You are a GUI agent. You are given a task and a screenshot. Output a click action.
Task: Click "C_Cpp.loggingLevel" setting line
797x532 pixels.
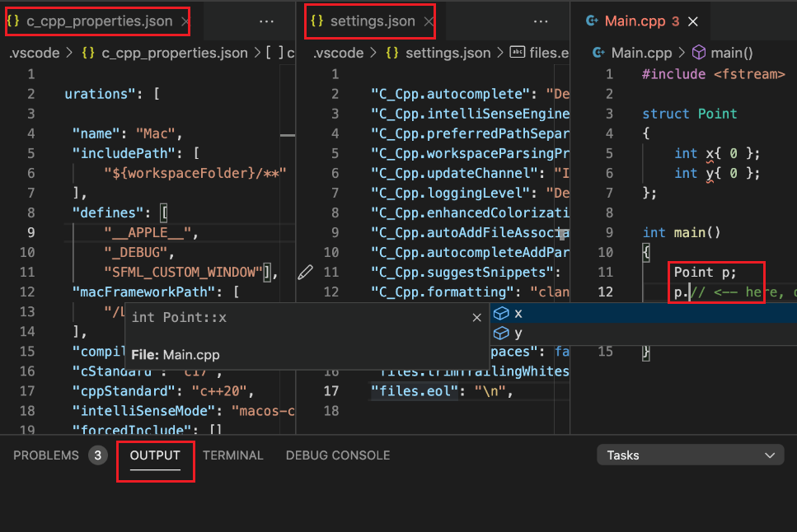click(x=470, y=193)
